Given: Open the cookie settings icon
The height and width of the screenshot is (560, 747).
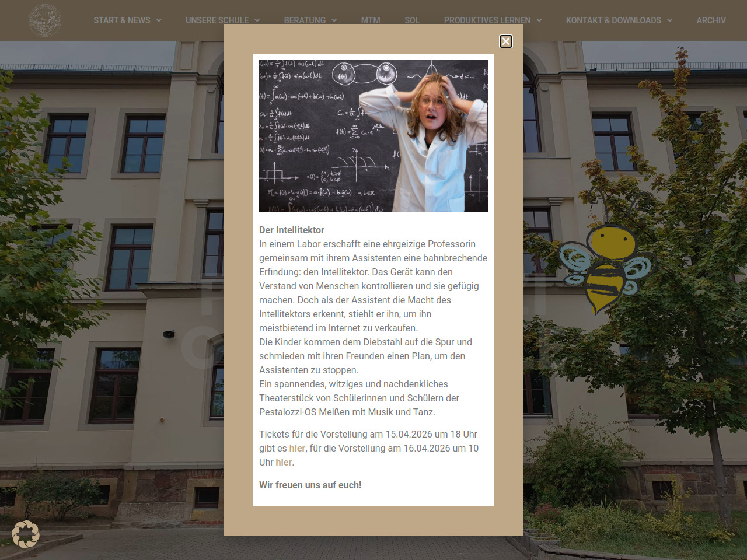Looking at the screenshot, I should pos(26,534).
